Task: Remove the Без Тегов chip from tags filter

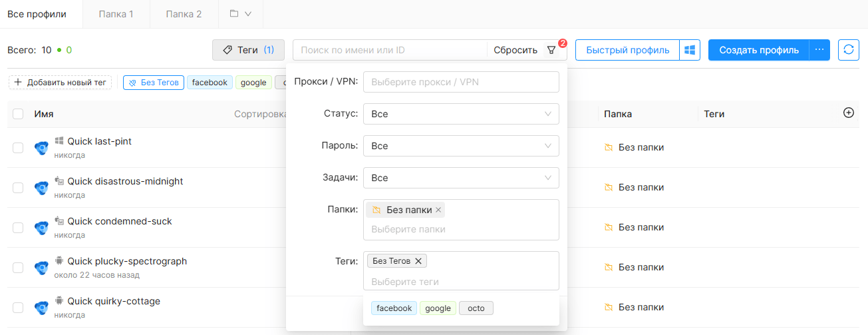Action: point(418,261)
